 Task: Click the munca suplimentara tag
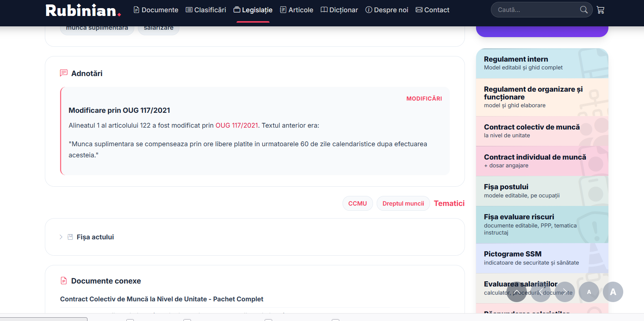click(97, 29)
